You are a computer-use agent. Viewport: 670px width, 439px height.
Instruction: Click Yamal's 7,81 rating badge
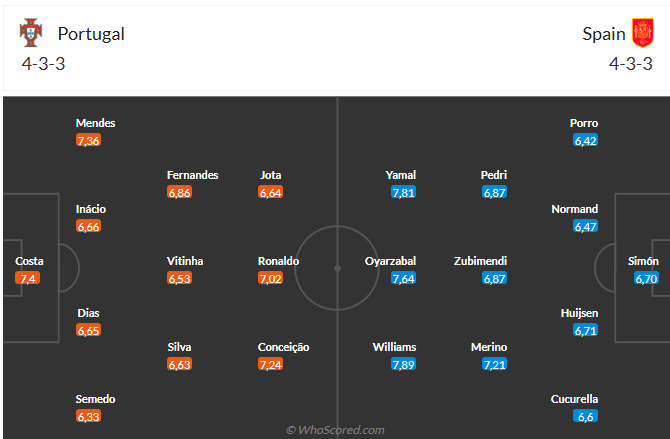click(404, 192)
